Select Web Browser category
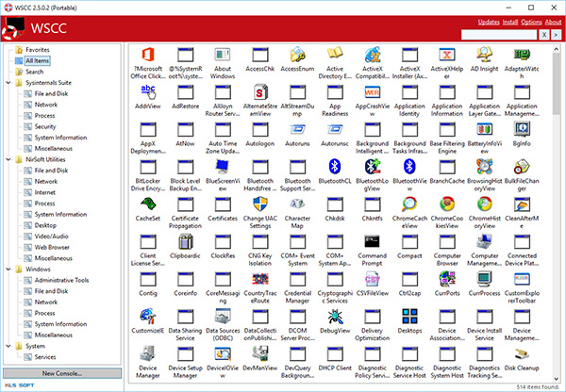566x392 pixels. pos(52,247)
